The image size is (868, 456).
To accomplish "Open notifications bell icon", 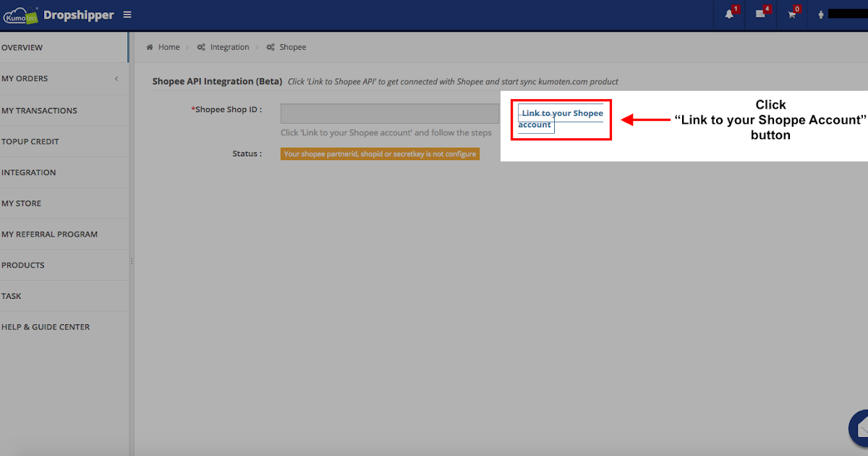I will point(729,14).
